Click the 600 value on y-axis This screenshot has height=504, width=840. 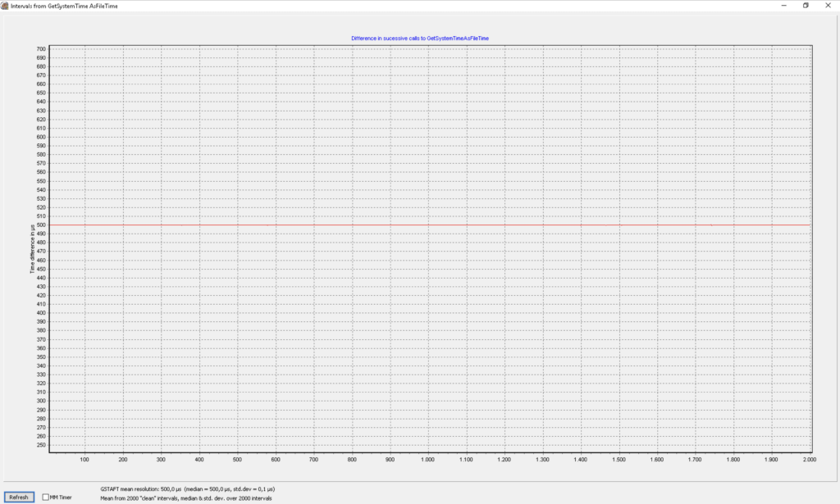coord(41,137)
